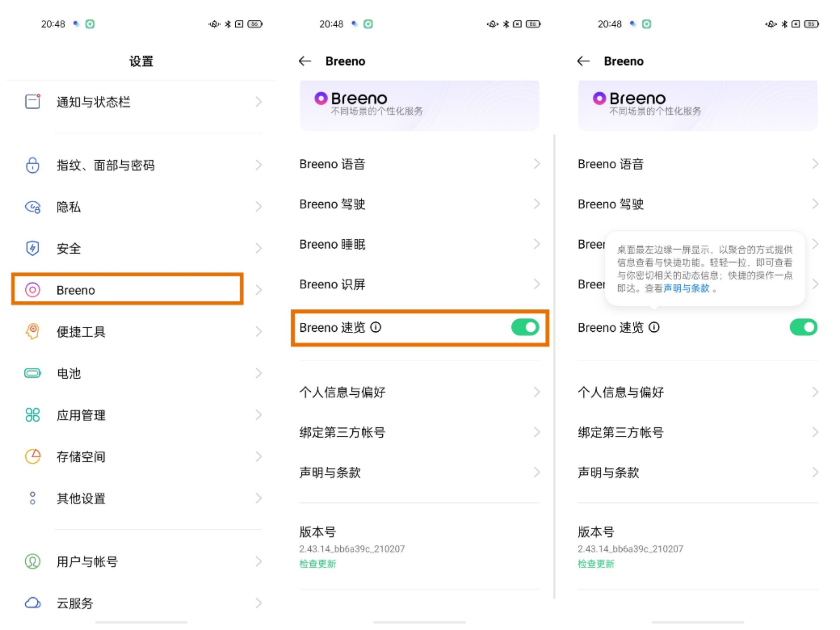
Task: Tap 检查更新 link on right screen
Action: click(x=596, y=563)
